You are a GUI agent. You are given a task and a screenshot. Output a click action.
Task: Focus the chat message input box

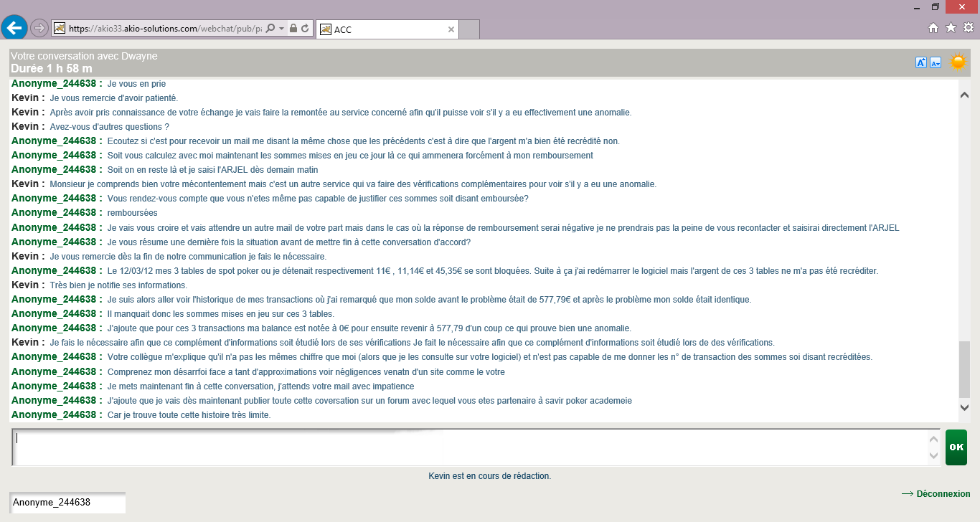(470, 447)
